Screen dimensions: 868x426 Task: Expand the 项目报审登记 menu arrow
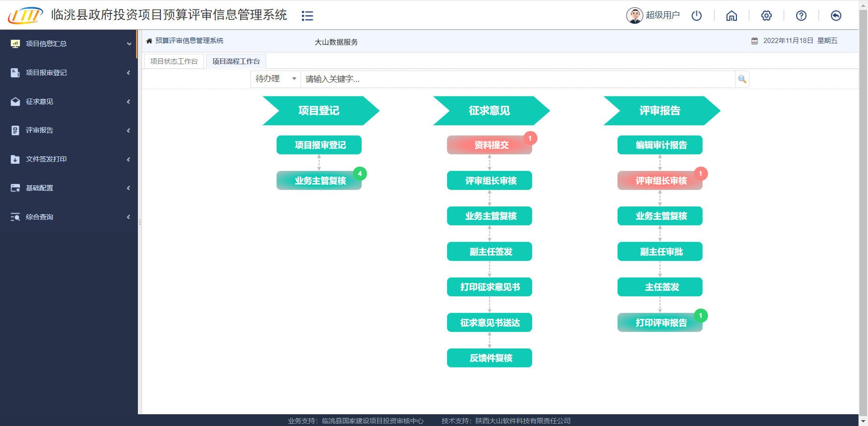[128, 73]
